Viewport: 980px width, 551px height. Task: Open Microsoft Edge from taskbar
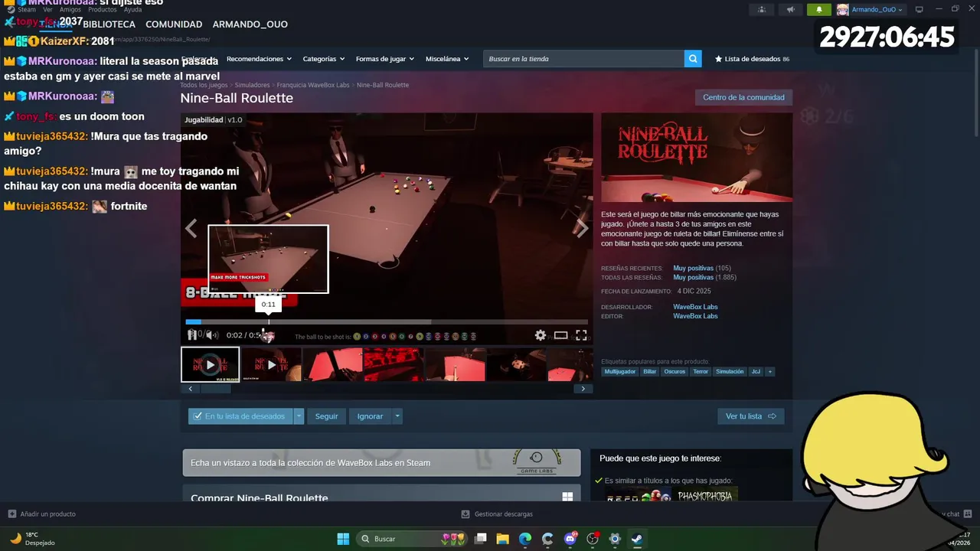tap(525, 539)
